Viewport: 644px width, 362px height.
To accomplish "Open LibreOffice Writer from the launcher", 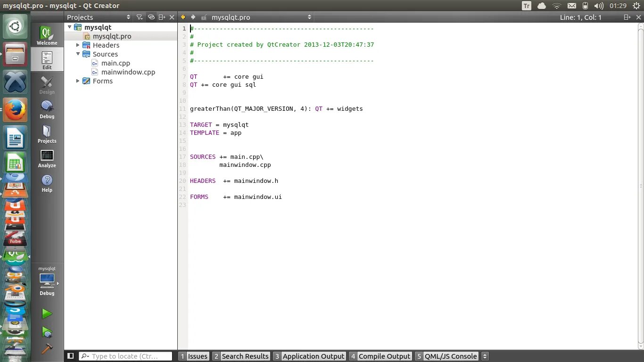I will coord(16,138).
